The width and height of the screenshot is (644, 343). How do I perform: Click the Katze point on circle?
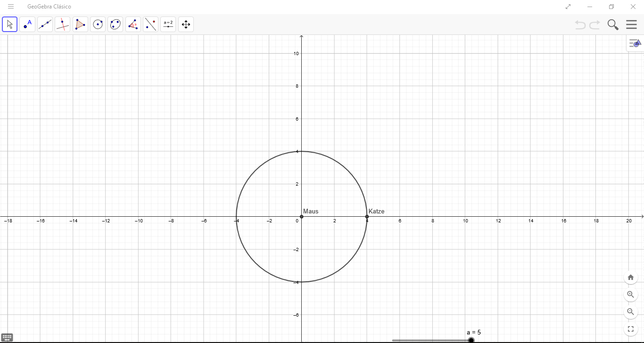(367, 217)
